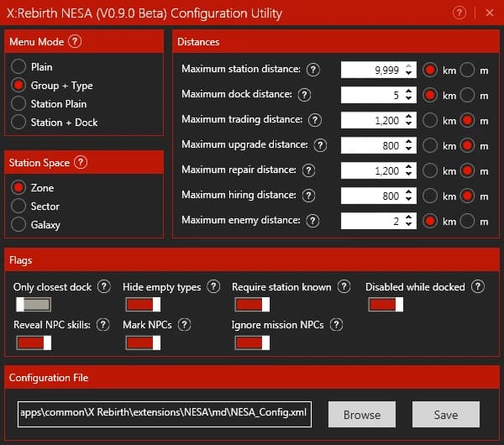Decrease the Maximum enemy distance value
This screenshot has width=504, height=445.
point(408,224)
